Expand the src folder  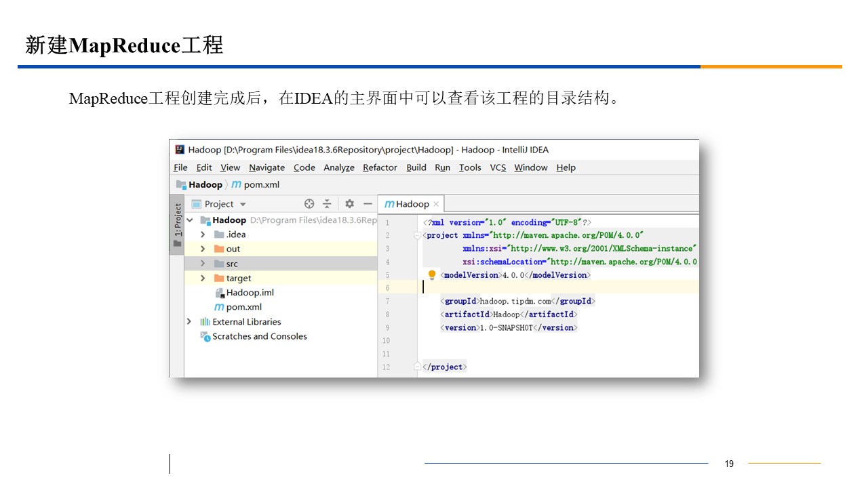[202, 264]
